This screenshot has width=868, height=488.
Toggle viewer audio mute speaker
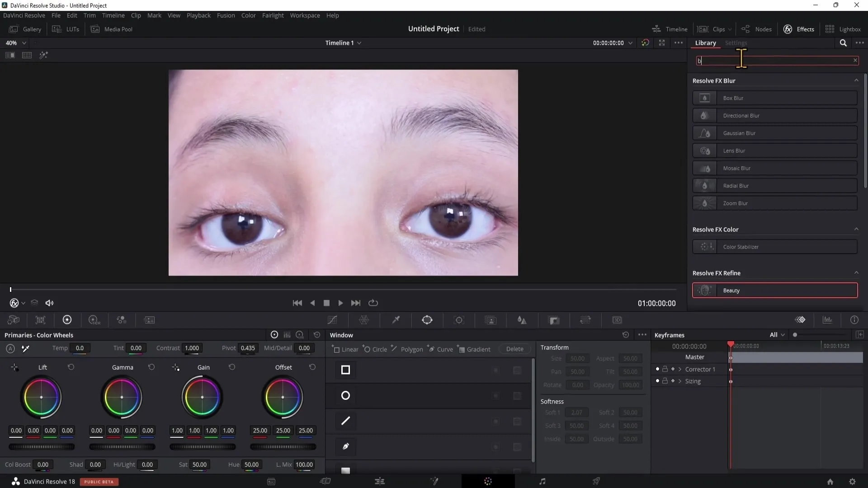pos(50,303)
